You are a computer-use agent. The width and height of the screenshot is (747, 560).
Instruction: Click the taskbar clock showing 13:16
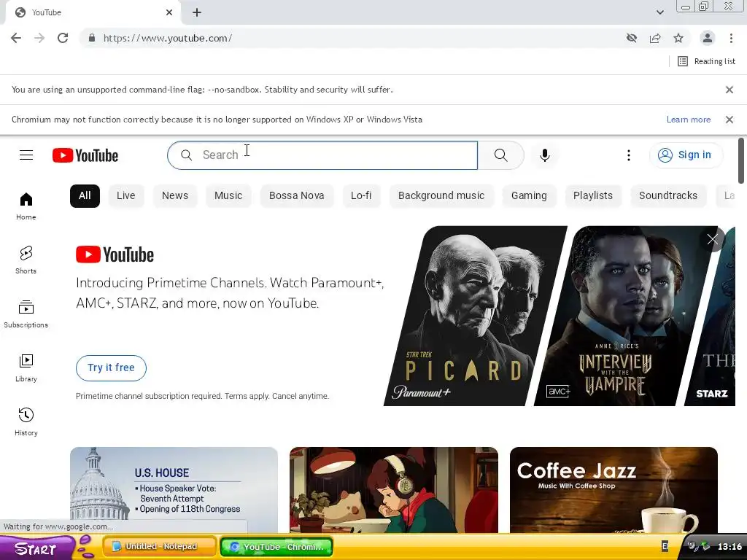(729, 547)
